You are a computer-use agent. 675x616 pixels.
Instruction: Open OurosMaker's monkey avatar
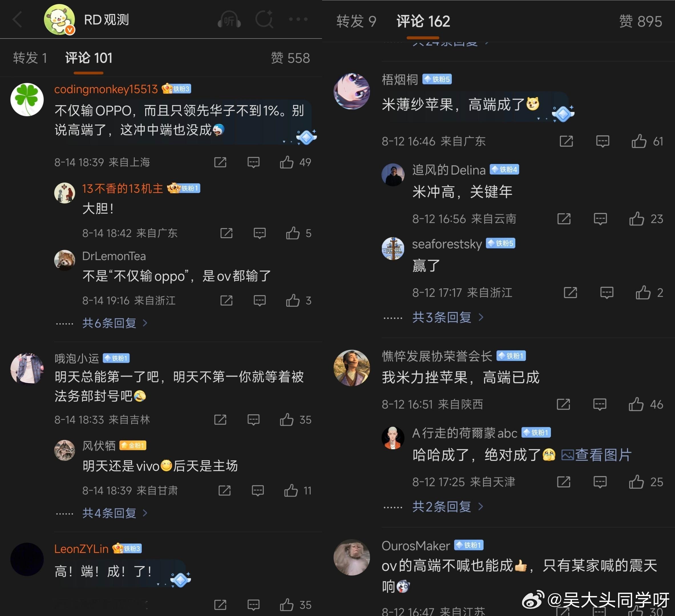tap(351, 558)
